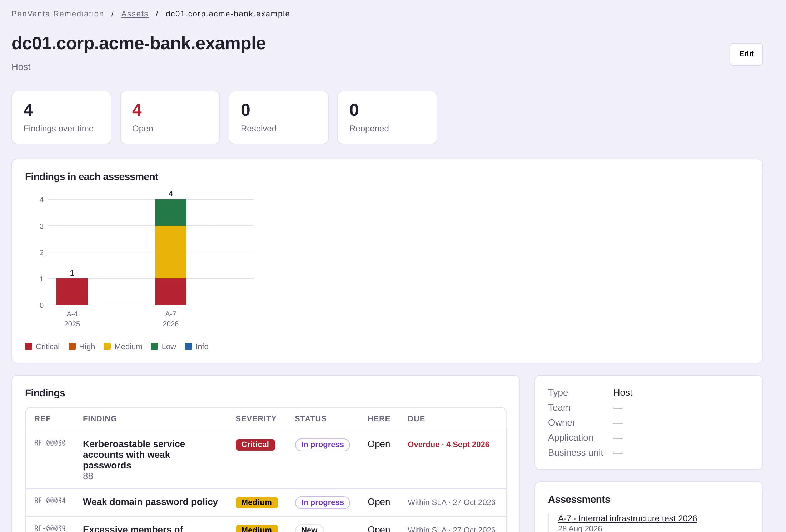Click the A-7 2026 axis label
The image size is (786, 532).
pyautogui.click(x=171, y=319)
